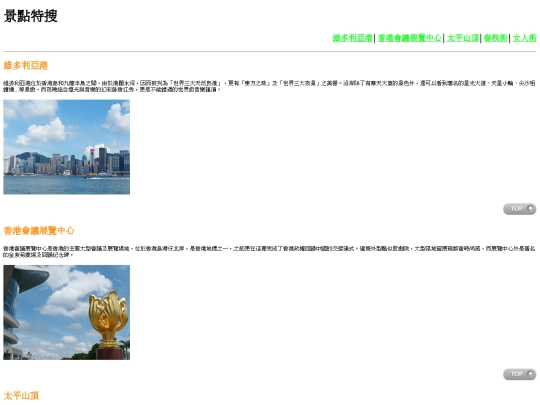
Task: Click the description paragraph under 維多利亞港 heading
Action: [269, 86]
